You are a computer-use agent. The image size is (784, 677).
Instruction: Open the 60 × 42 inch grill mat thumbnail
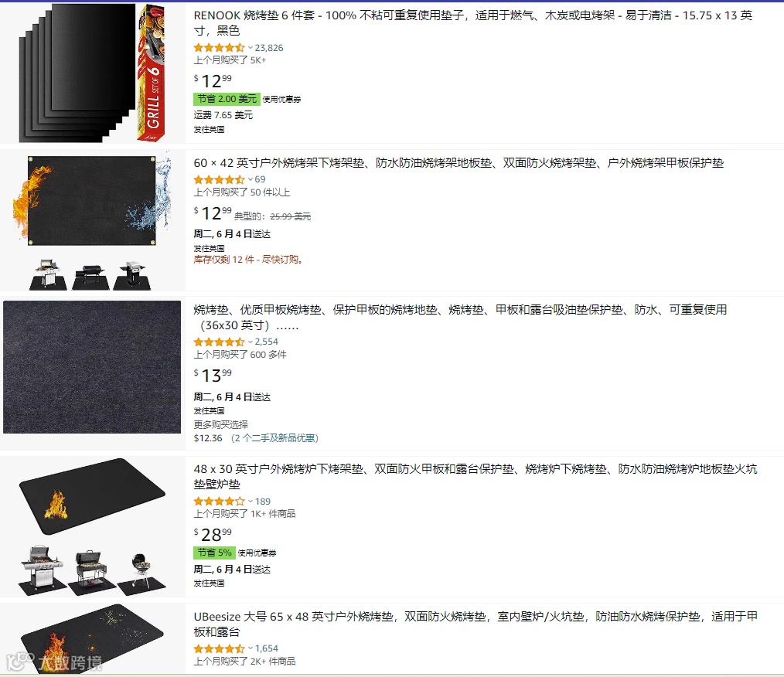(92, 221)
